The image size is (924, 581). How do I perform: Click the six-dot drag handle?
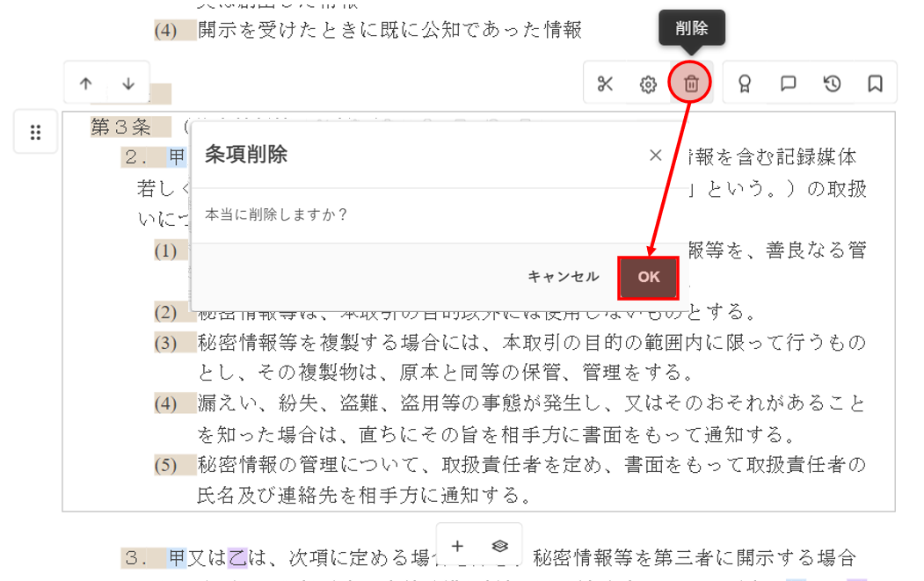[x=36, y=133]
